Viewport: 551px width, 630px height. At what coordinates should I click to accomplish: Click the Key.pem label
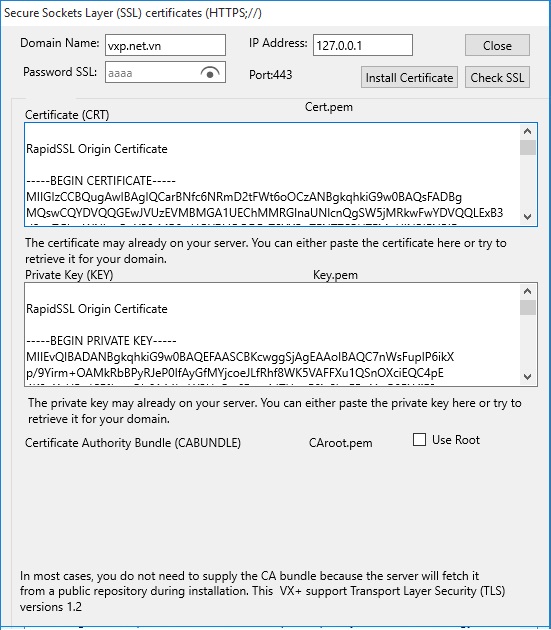coord(335,275)
